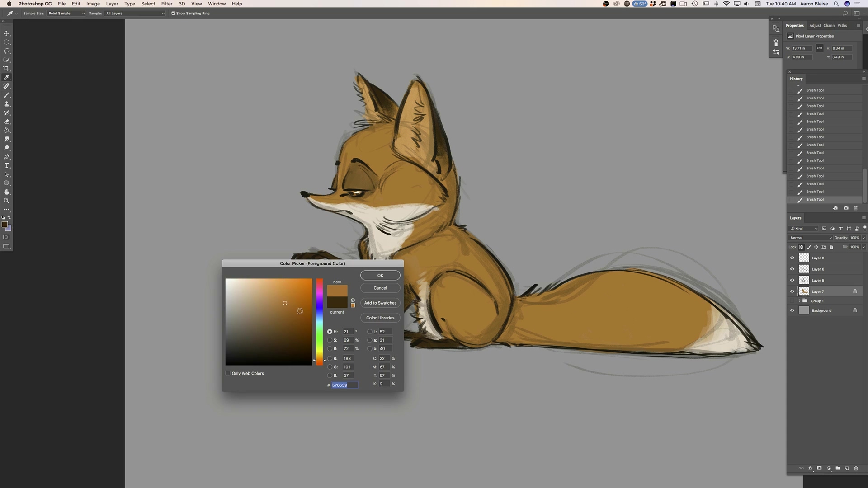Pick the Type tool

6,166
